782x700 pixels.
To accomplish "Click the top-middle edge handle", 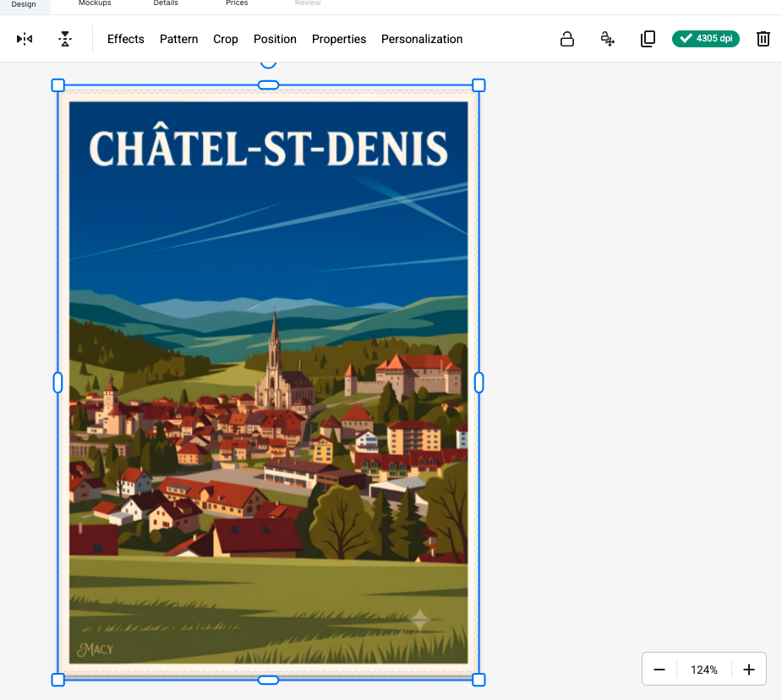I will click(268, 85).
